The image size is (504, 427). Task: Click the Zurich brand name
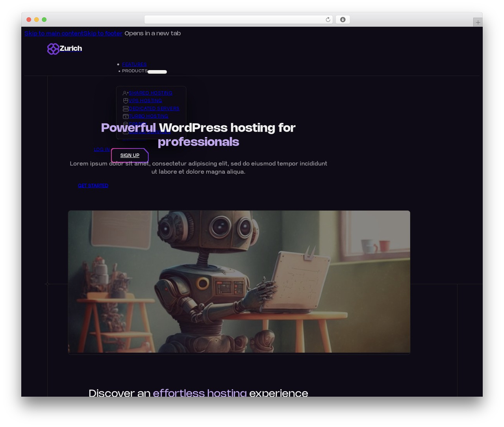(71, 48)
